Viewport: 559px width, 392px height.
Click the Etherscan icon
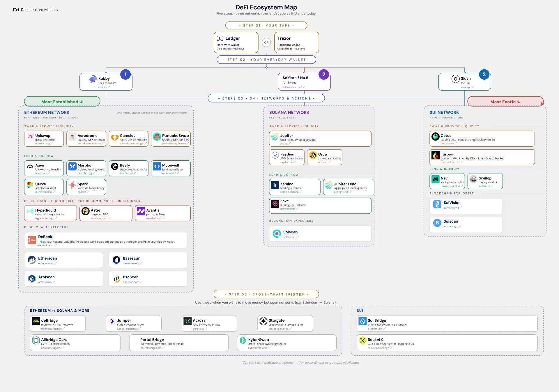[x=32, y=260]
